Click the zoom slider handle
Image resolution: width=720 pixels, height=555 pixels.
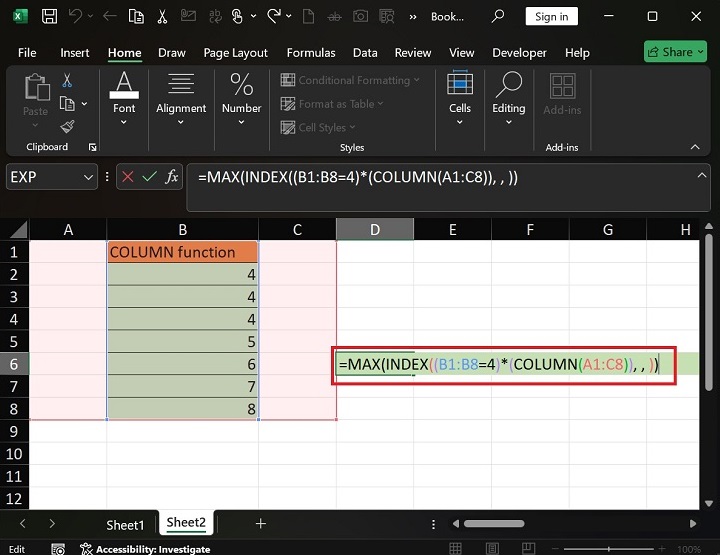(x=609, y=549)
